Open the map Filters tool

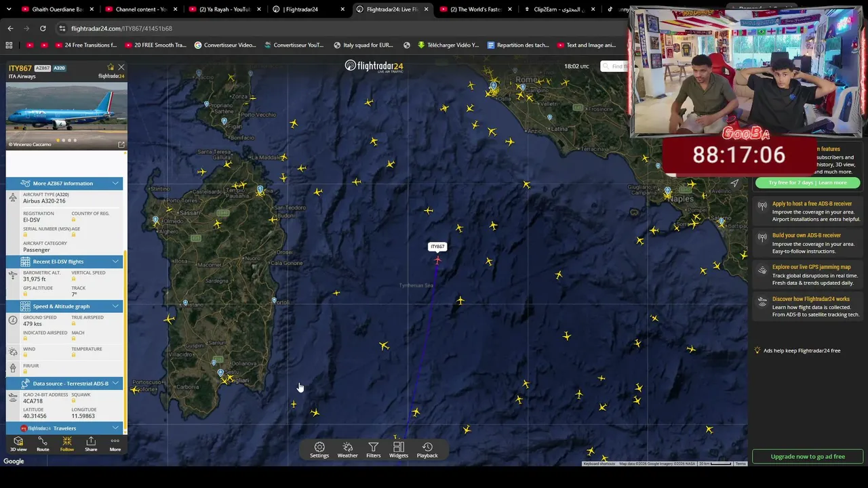pos(374,450)
